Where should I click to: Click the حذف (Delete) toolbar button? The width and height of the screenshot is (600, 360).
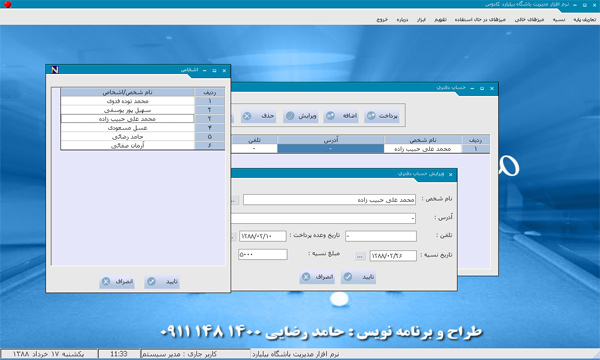pos(258,116)
